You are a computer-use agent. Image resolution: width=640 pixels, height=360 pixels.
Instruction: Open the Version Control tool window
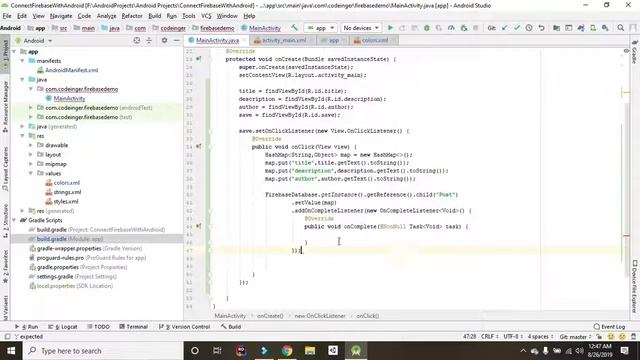184,327
